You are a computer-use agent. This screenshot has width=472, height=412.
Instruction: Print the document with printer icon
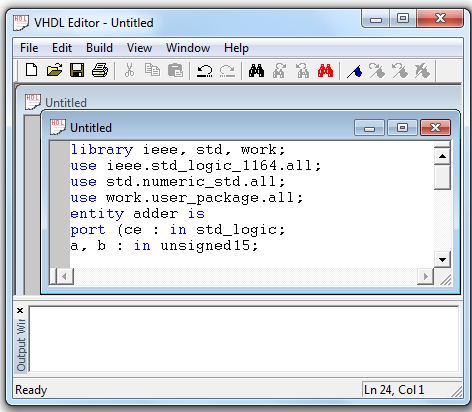[x=100, y=70]
